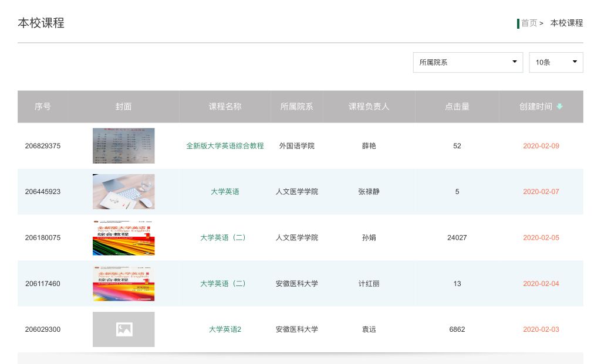Go to 首页 breadcrumb link
This screenshot has height=364, width=601.
pos(529,23)
